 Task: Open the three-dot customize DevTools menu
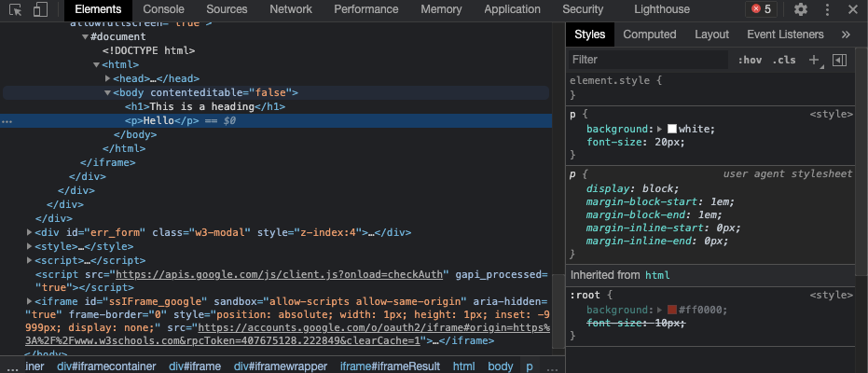tap(827, 9)
